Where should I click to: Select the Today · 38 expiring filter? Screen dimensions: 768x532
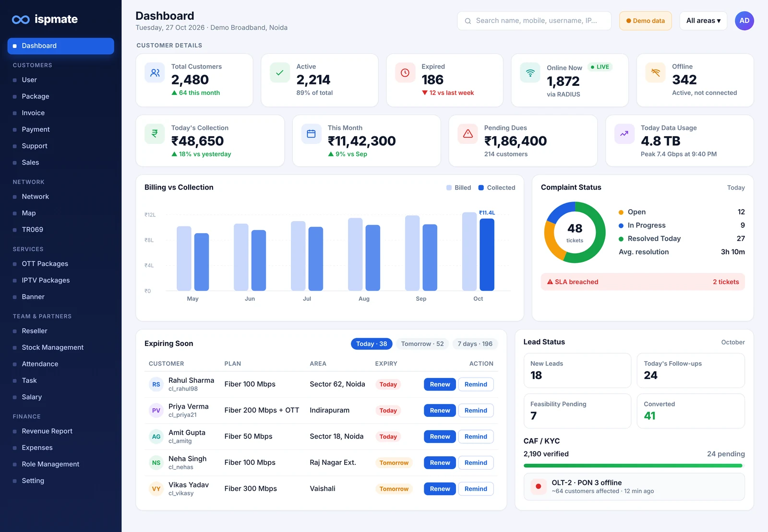[x=372, y=344]
